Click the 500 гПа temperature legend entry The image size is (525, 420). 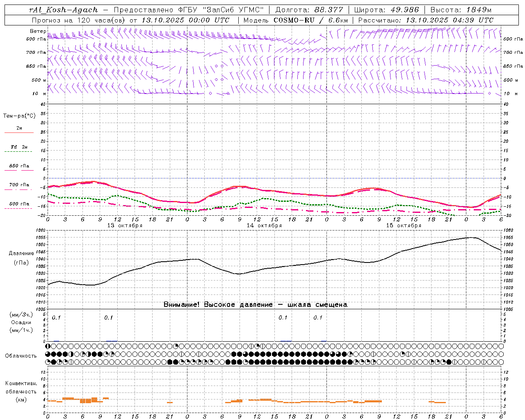19,204
